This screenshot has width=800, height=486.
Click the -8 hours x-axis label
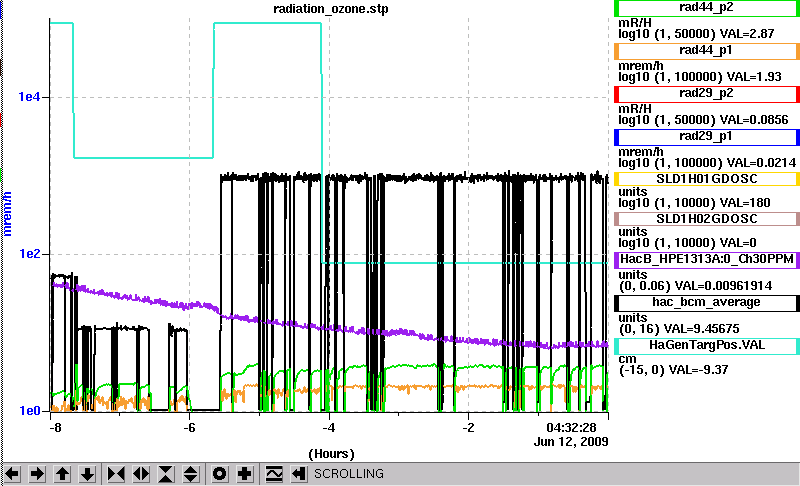point(55,427)
